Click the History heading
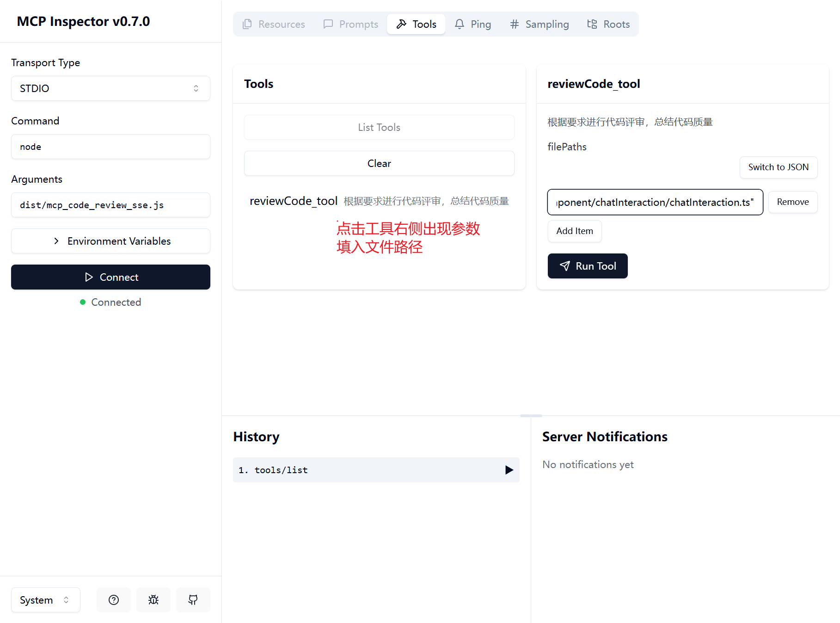The image size is (840, 623). 256,437
